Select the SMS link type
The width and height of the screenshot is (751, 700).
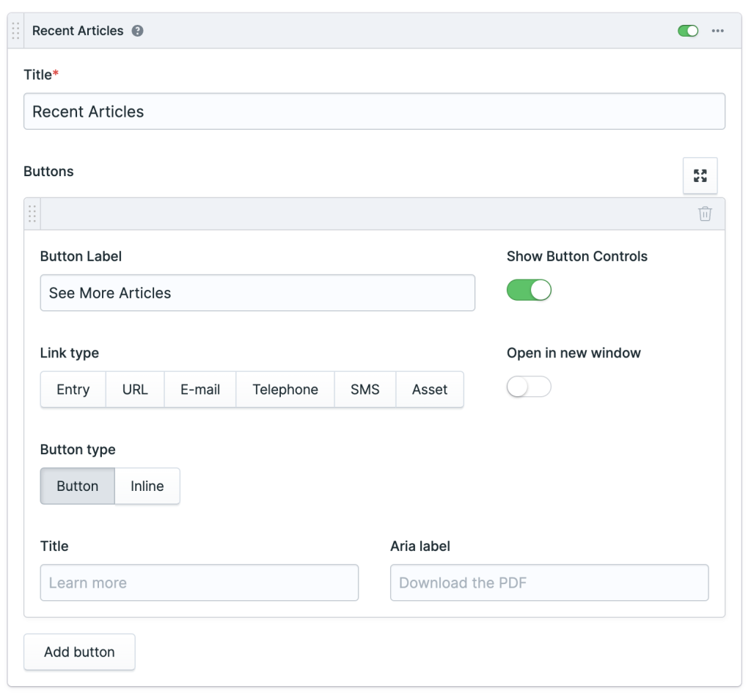(x=364, y=390)
